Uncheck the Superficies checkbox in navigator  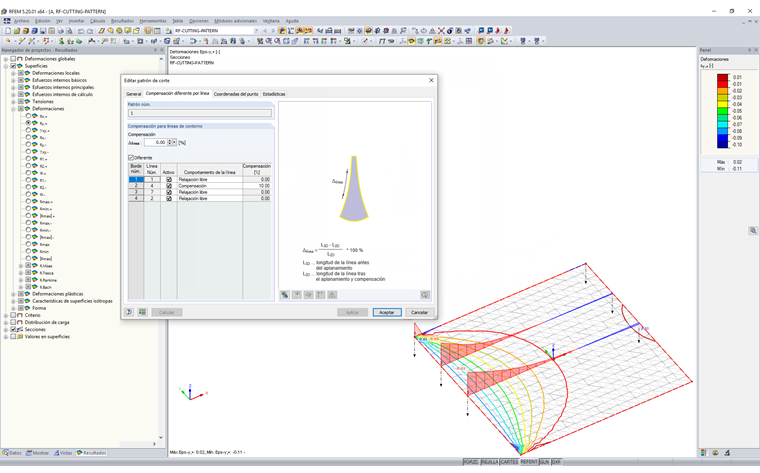(13, 66)
